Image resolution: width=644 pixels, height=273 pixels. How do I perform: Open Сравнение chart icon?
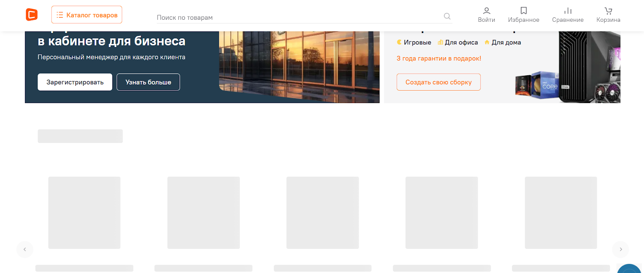pos(568,10)
